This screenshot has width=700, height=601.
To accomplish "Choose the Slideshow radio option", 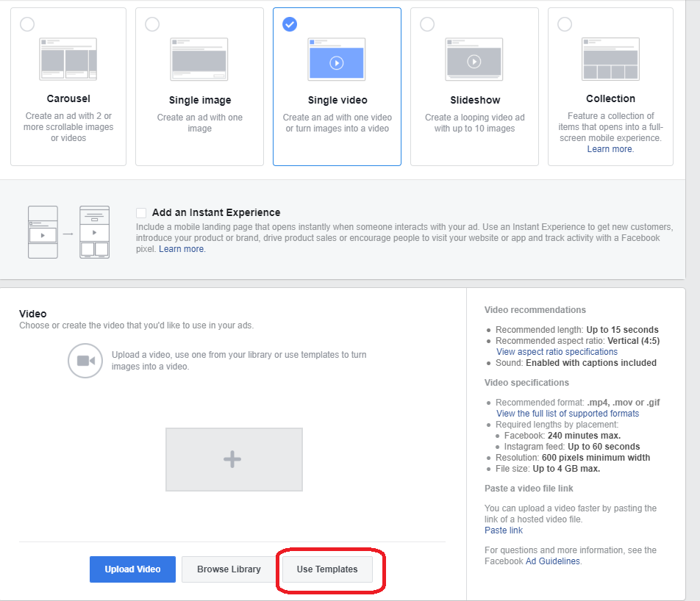I will 427,25.
